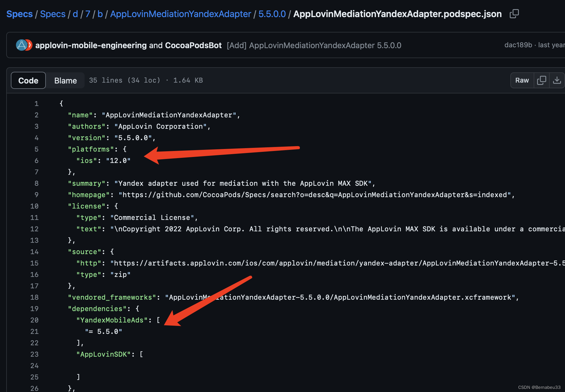Open the Raw file view

(x=522, y=80)
